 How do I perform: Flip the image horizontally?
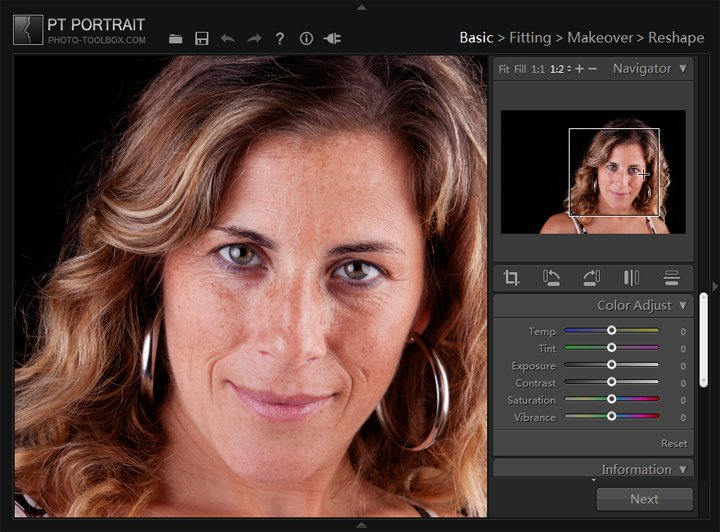click(631, 277)
